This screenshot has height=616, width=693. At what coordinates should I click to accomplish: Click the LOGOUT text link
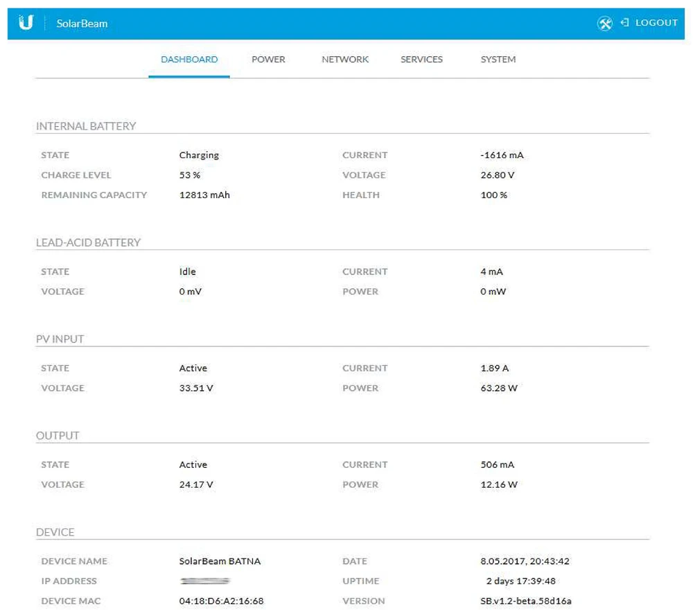656,23
